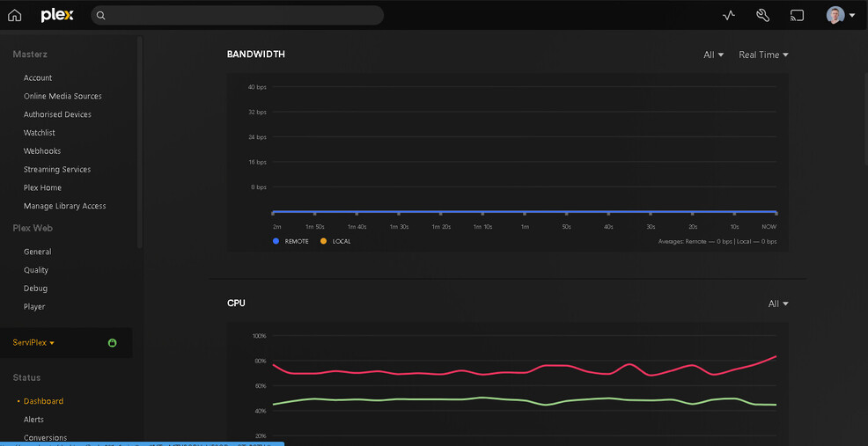
Task: Open Streaming Services settings
Action: click(x=57, y=169)
